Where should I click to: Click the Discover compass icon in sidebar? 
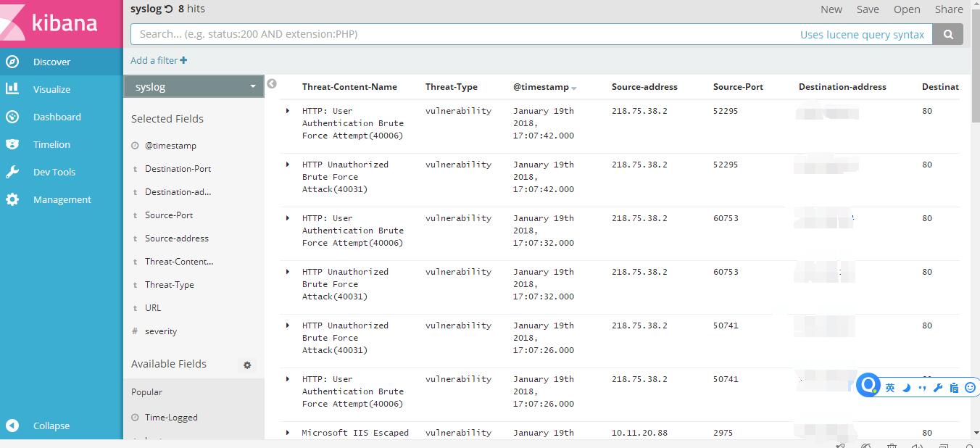pyautogui.click(x=12, y=62)
